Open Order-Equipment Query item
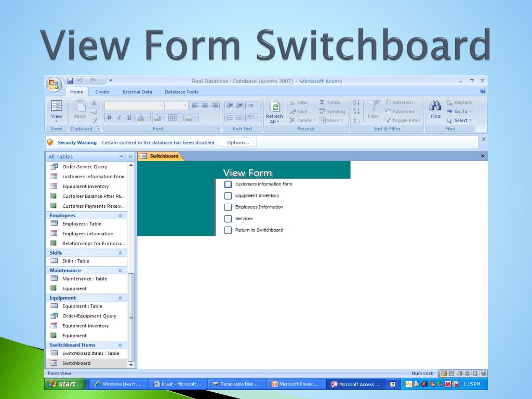This screenshot has width=532, height=399. click(87, 316)
